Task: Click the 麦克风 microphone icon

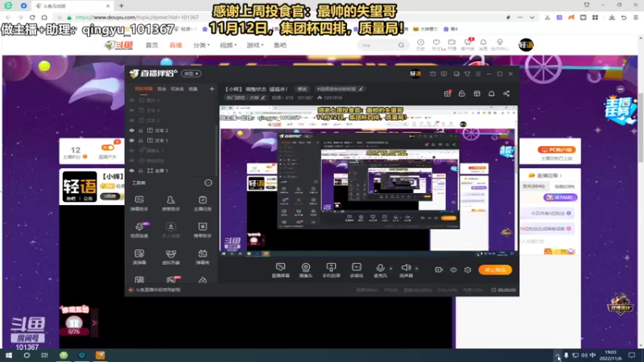Action: [x=380, y=268]
